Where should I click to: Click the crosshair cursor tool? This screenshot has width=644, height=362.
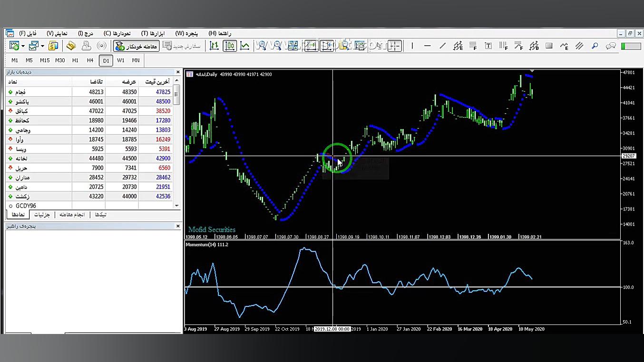pos(395,46)
